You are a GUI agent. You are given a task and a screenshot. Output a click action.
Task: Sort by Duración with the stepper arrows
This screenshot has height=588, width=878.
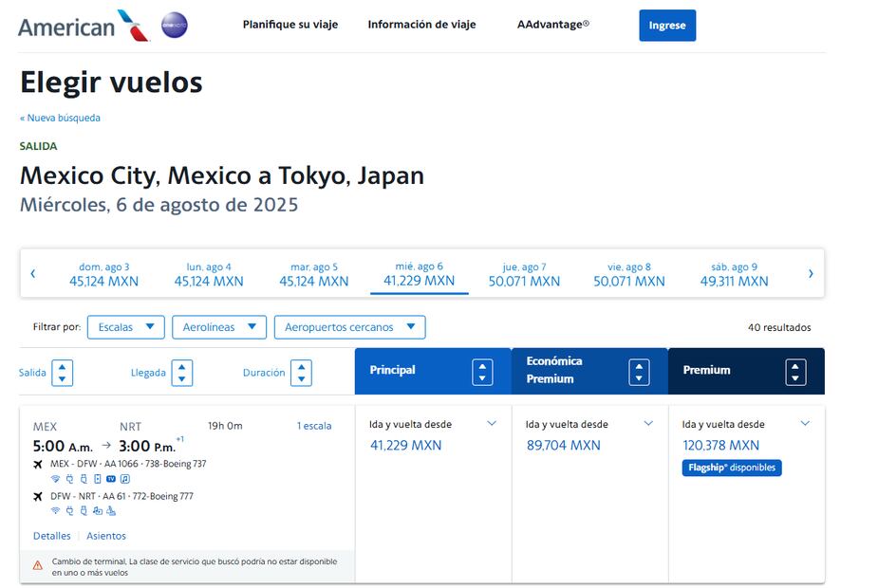point(301,373)
